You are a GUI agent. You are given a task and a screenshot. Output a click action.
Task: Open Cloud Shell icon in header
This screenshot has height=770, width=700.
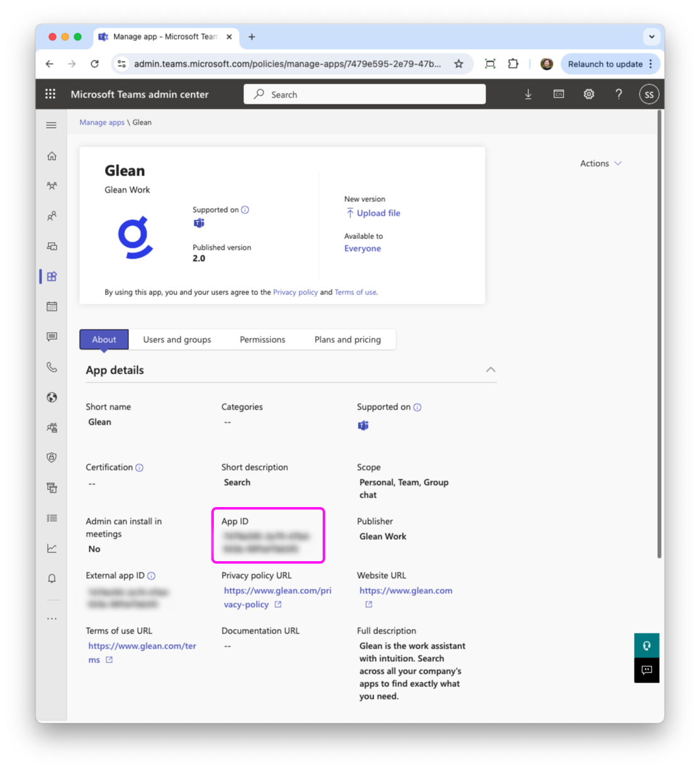pyautogui.click(x=558, y=94)
